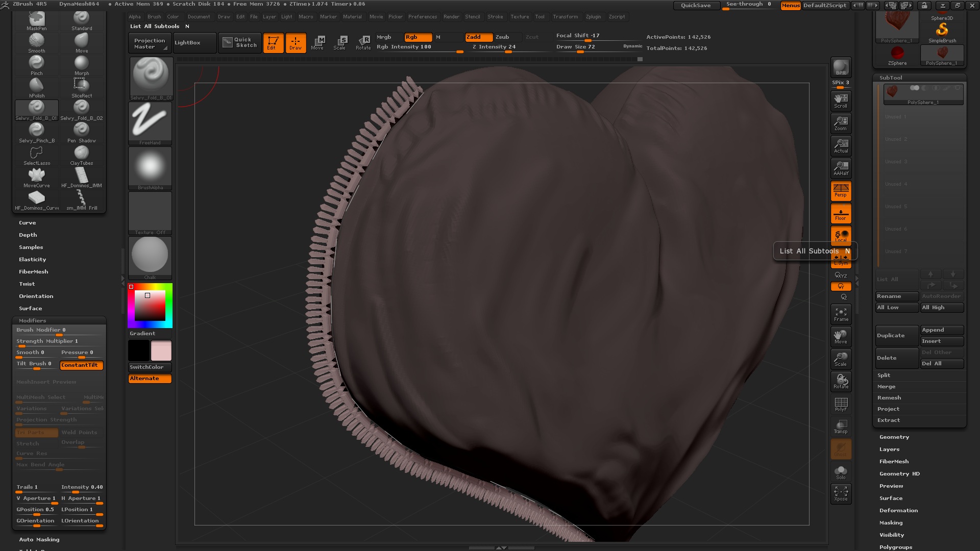Click the Scale transform icon in top toolbar
980x551 pixels.
coord(340,43)
